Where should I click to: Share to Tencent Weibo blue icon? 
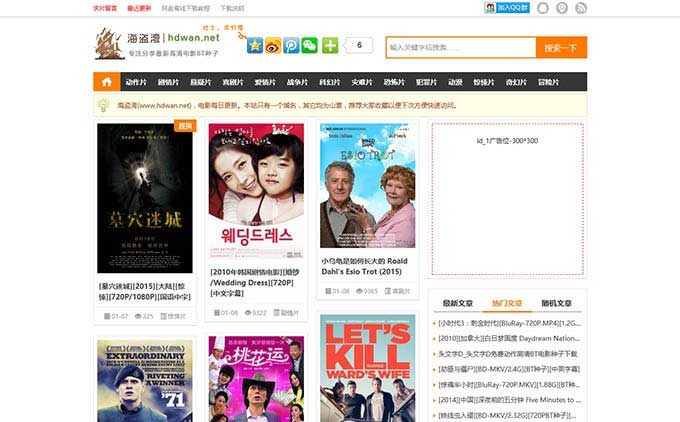click(x=291, y=46)
